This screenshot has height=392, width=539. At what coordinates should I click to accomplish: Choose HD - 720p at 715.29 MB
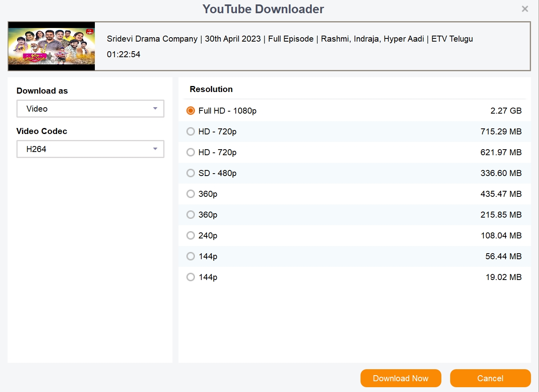pyautogui.click(x=191, y=132)
